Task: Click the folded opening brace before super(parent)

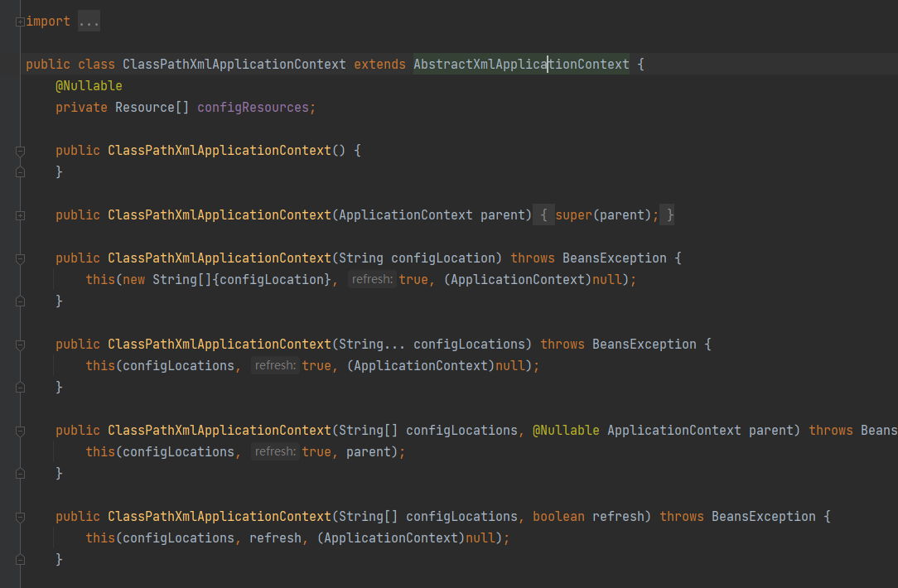Action: coord(543,215)
